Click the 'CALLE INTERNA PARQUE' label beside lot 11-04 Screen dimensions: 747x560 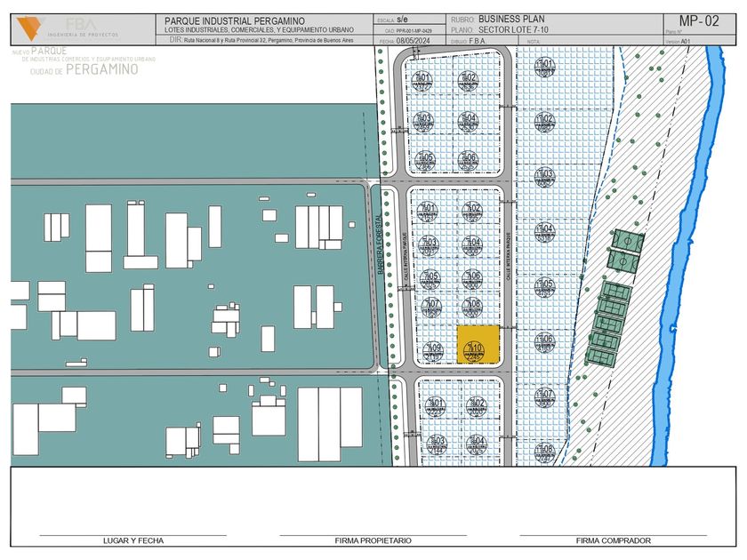[509, 256]
